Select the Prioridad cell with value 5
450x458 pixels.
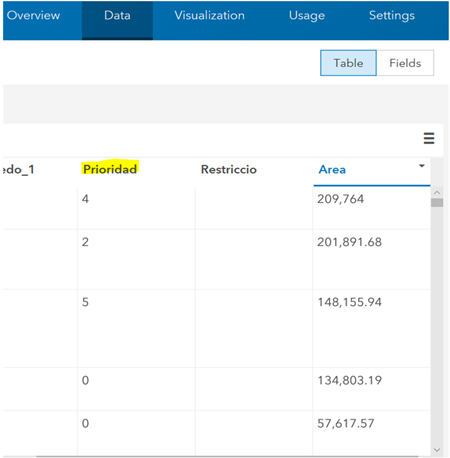(x=136, y=328)
